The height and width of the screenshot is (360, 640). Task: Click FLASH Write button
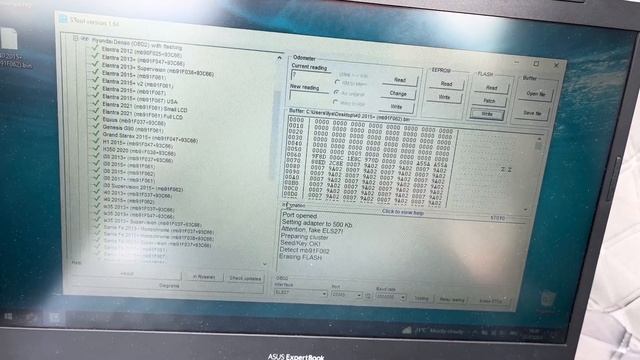click(487, 114)
